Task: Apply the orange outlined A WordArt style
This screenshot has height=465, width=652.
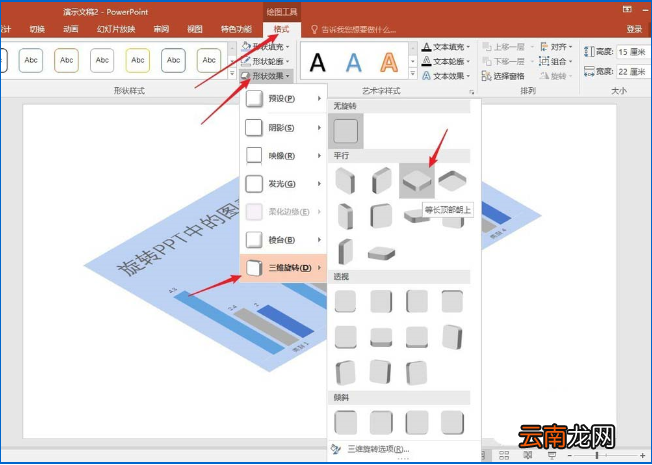Action: [389, 62]
